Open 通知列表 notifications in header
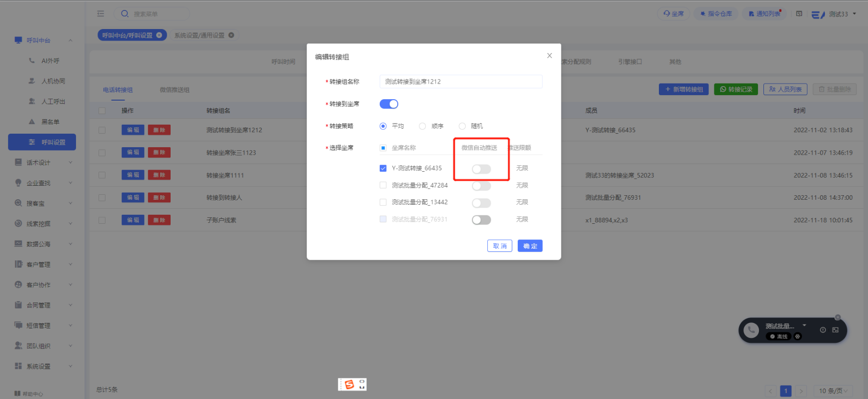 764,14
